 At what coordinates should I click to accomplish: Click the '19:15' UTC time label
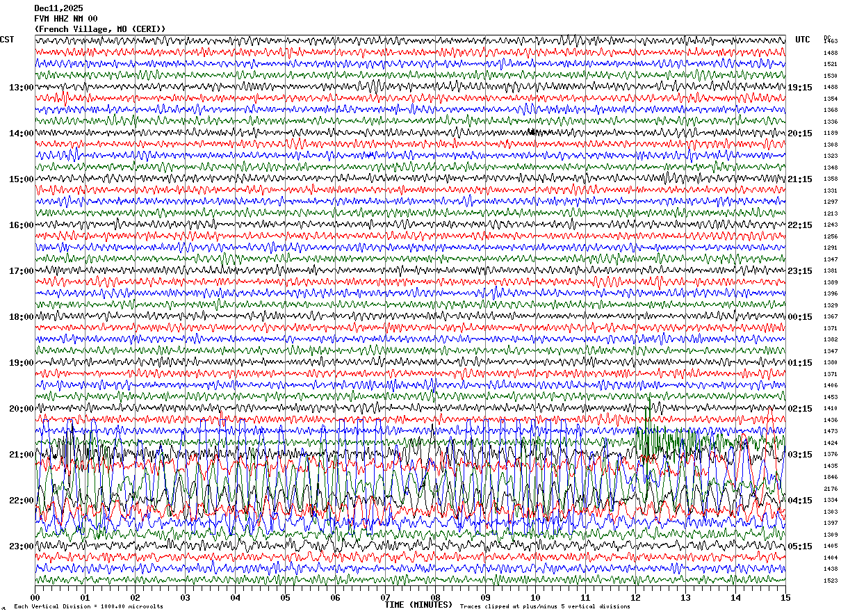coord(800,88)
